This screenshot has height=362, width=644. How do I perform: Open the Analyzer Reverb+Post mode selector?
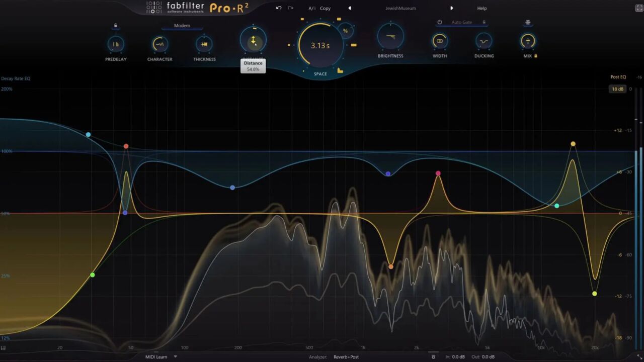click(x=346, y=357)
